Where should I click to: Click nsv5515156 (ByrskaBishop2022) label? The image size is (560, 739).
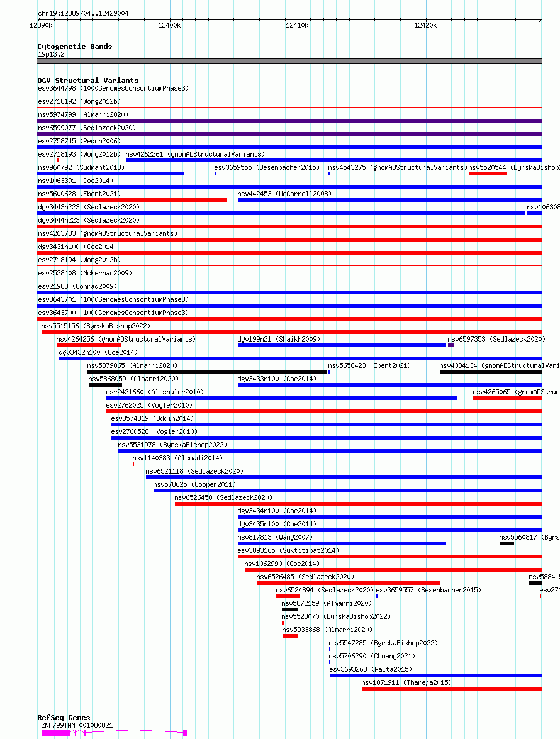pos(96,326)
